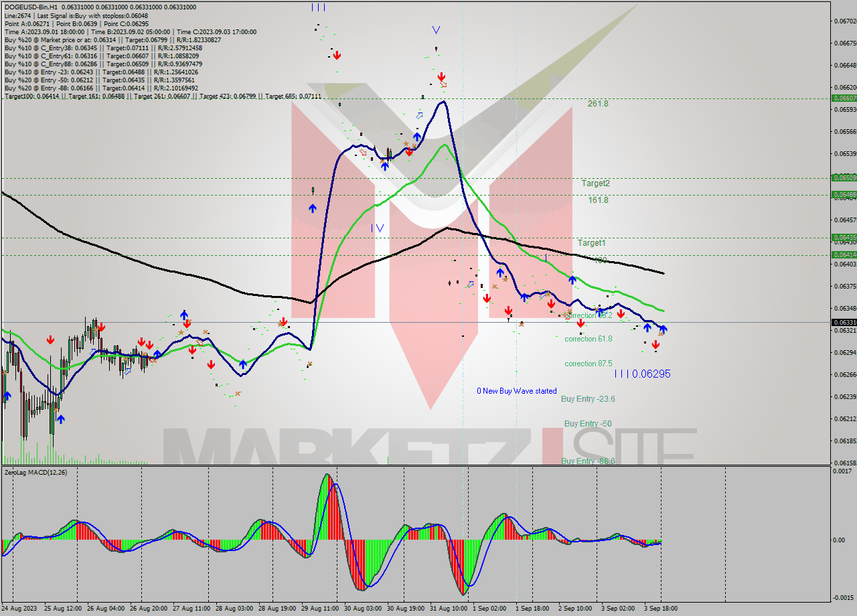Select the Target1 level label
857x616 pixels.
tap(592, 243)
